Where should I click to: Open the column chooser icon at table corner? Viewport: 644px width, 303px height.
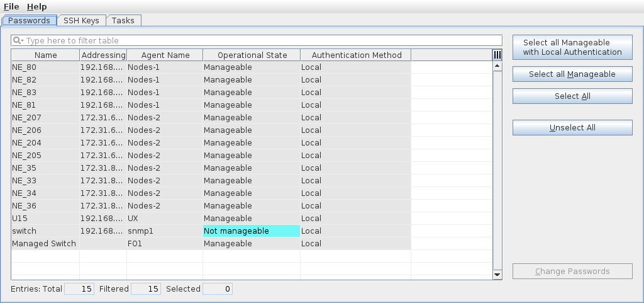(497, 55)
